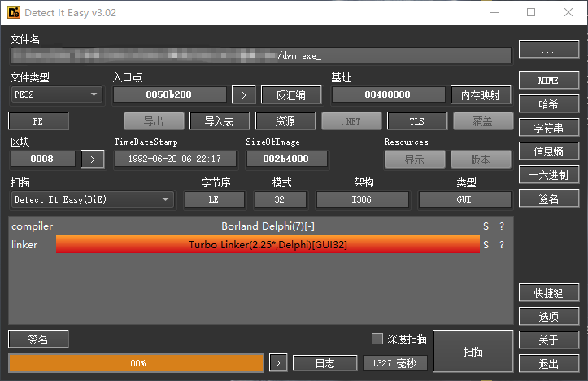Click the arrow button next to entry point
This screenshot has width=588, height=381.
tap(243, 94)
